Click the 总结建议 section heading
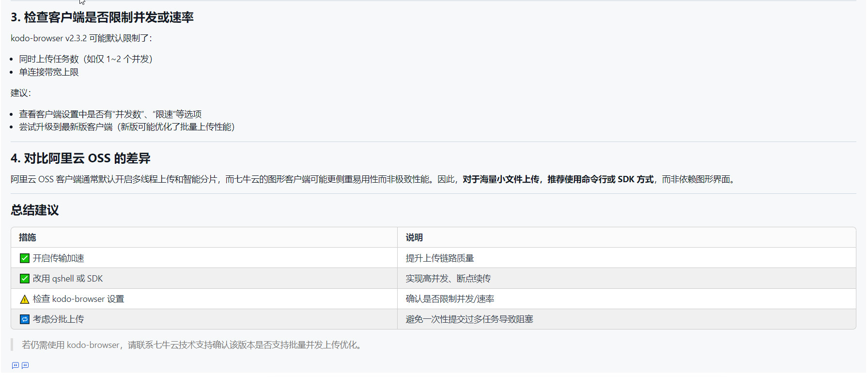 click(x=35, y=210)
